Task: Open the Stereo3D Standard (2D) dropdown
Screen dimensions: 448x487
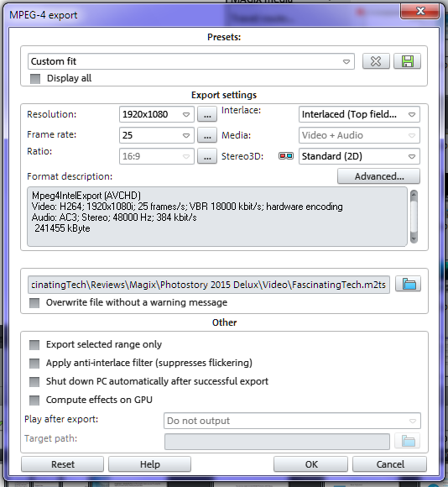Action: pyautogui.click(x=359, y=156)
